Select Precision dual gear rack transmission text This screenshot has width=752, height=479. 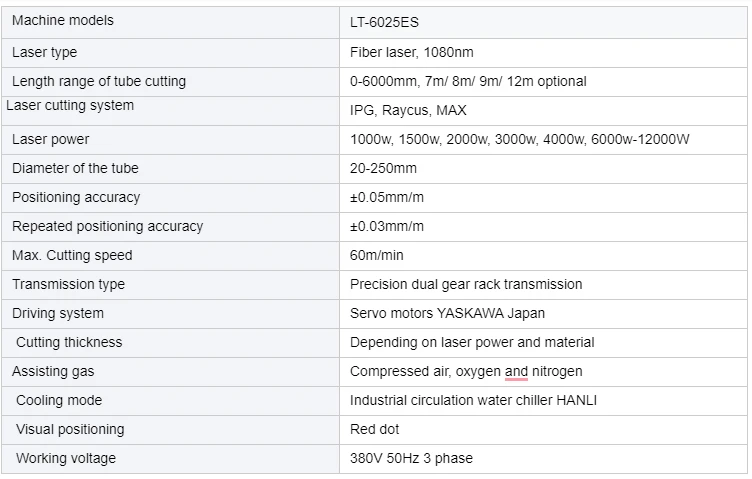[x=466, y=284]
